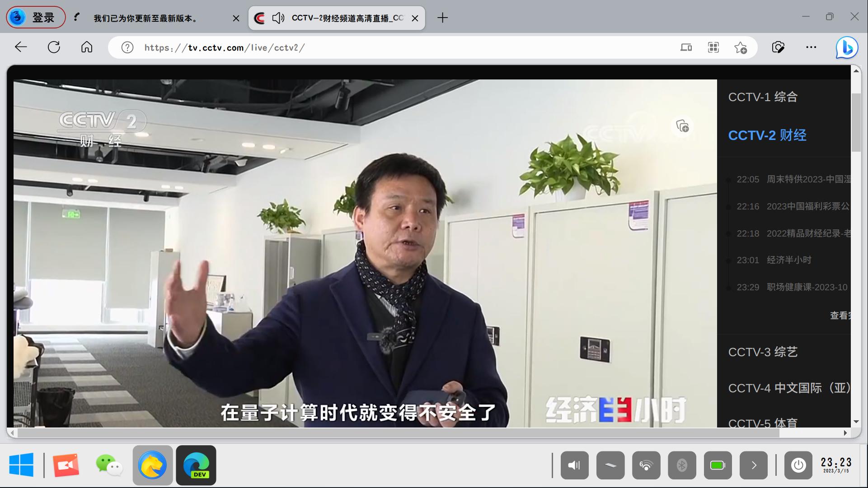868x488 pixels.
Task: Click the picture-in-picture icon on the video
Action: click(x=682, y=127)
